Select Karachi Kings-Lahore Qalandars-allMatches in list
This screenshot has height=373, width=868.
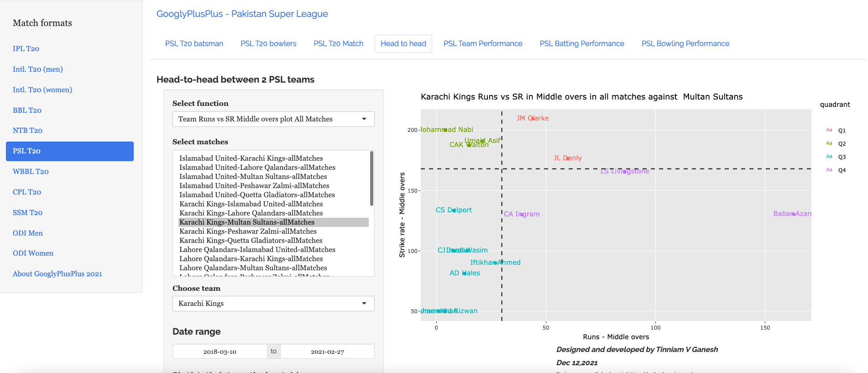251,213
